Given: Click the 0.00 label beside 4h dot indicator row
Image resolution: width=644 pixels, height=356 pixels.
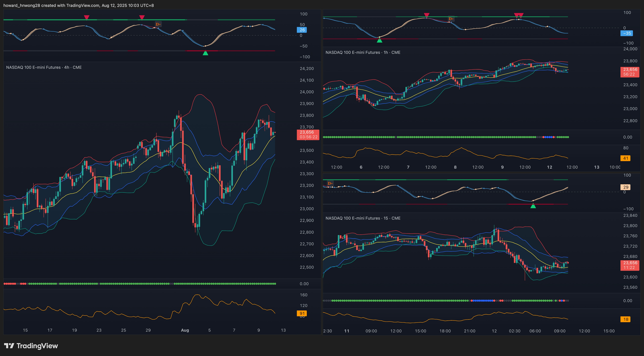Looking at the screenshot, I should coord(304,284).
